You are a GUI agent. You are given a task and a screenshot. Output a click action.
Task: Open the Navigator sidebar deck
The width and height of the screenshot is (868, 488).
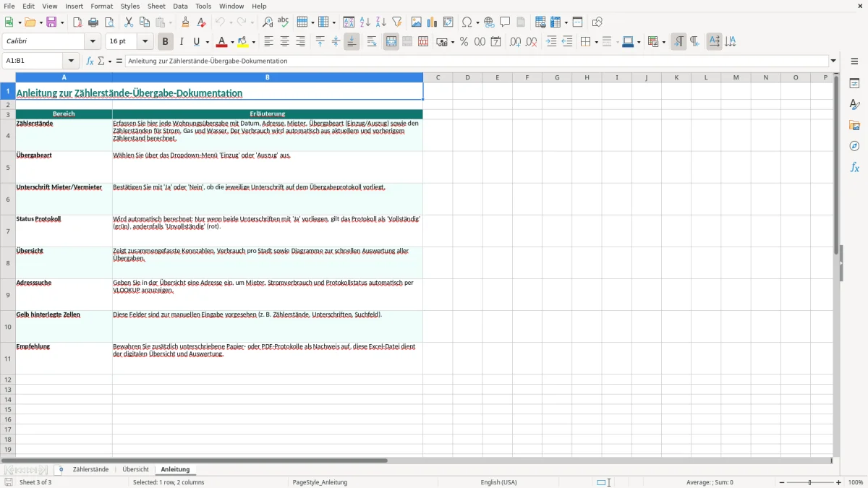tap(854, 147)
